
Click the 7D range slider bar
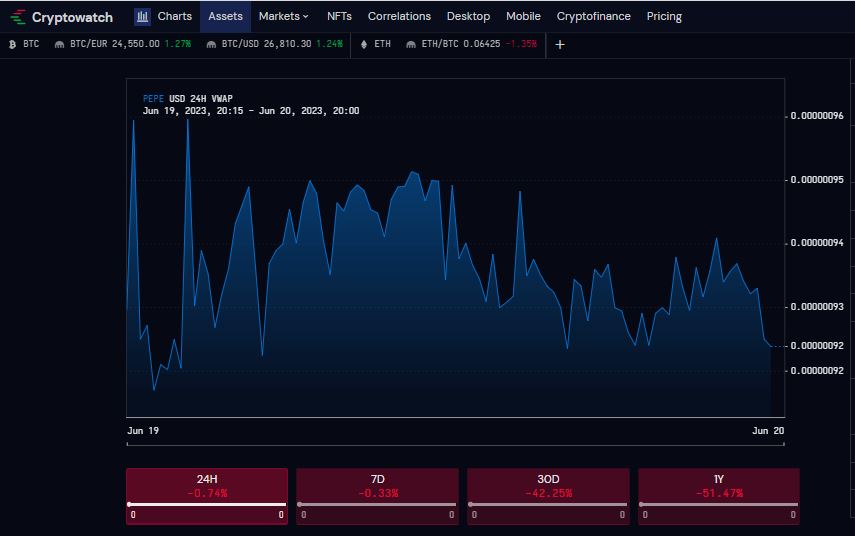click(x=377, y=504)
